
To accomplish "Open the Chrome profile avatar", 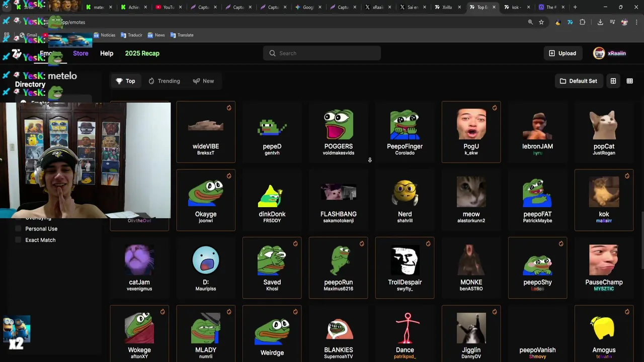I will tap(624, 22).
